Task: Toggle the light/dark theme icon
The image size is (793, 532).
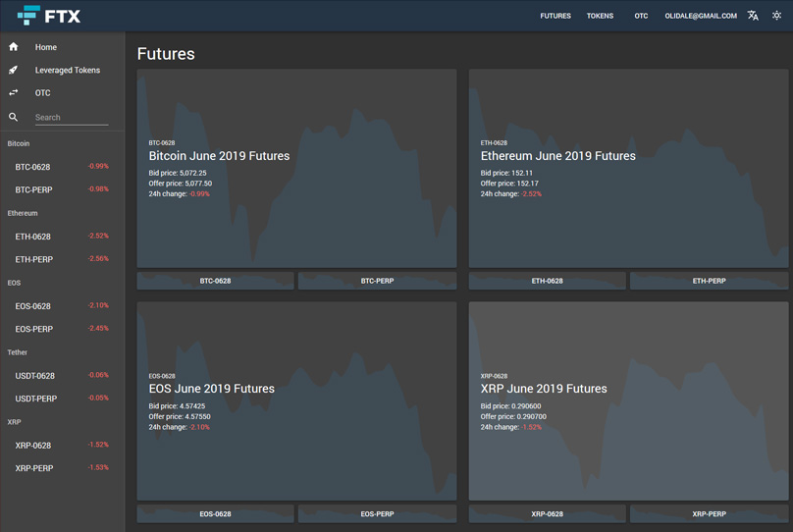Action: click(776, 16)
